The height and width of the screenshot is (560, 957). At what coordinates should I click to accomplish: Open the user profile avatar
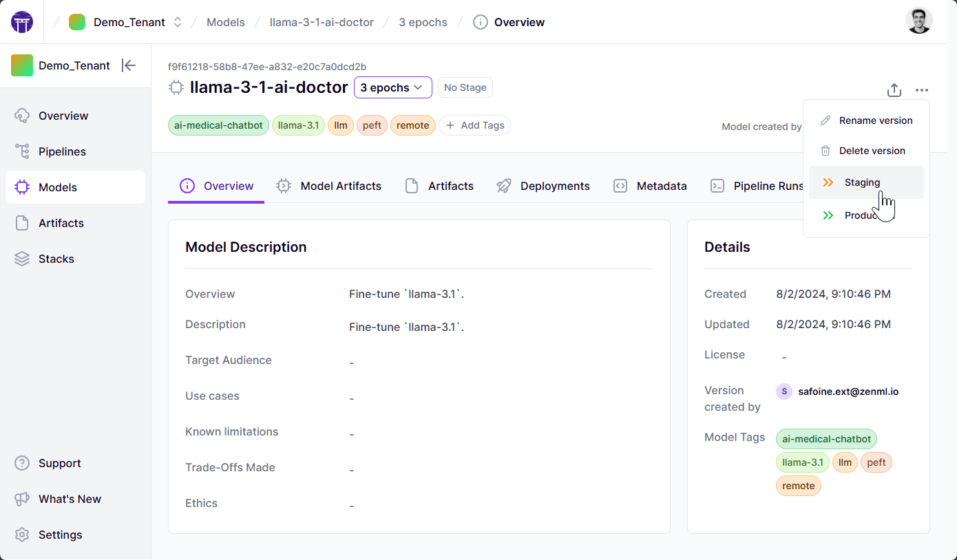coord(918,21)
